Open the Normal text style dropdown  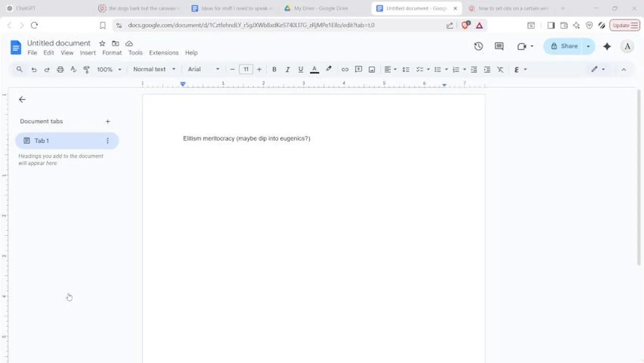pos(154,70)
